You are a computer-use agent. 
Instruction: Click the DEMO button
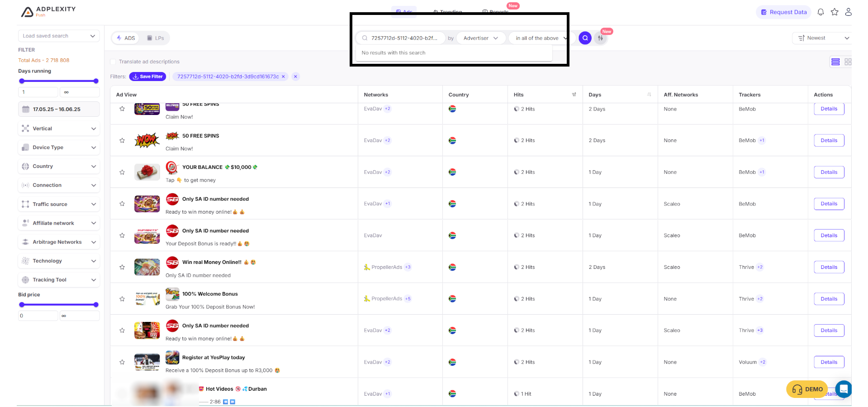click(807, 389)
